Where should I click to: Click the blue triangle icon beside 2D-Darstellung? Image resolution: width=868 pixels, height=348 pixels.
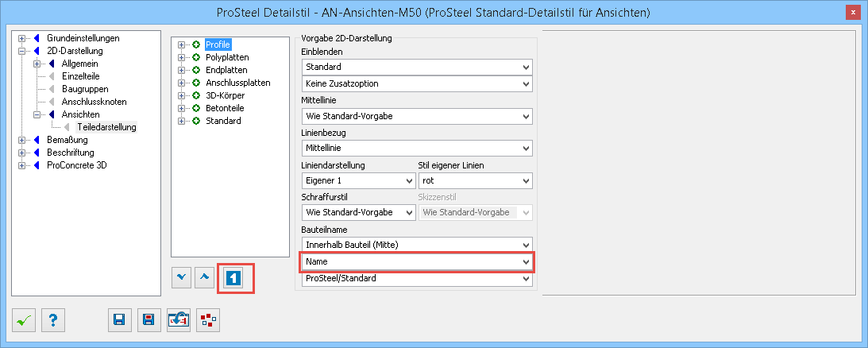(37, 51)
